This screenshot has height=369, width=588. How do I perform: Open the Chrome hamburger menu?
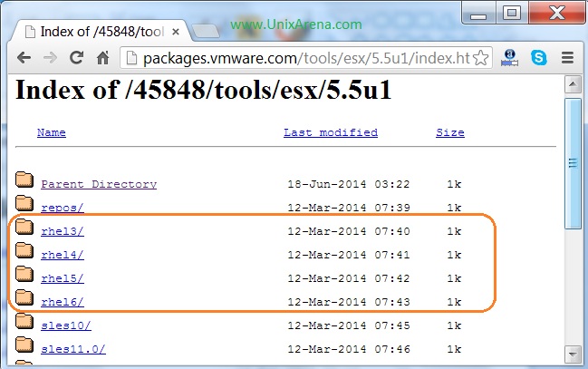pos(567,57)
